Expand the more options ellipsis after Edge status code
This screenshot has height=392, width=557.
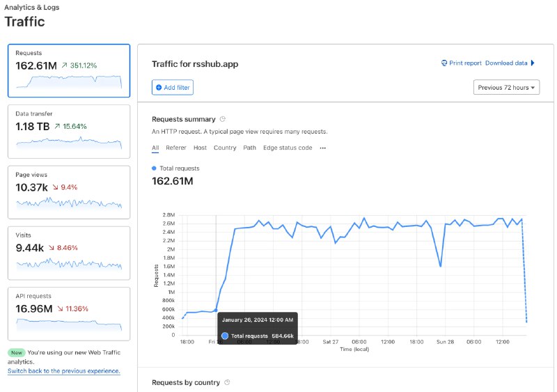tap(322, 148)
